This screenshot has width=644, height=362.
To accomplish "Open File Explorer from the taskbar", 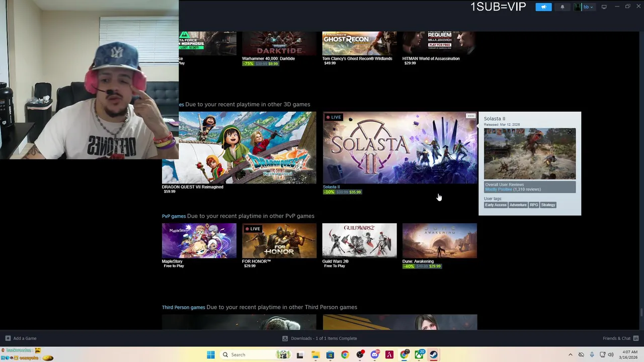I will click(x=315, y=355).
